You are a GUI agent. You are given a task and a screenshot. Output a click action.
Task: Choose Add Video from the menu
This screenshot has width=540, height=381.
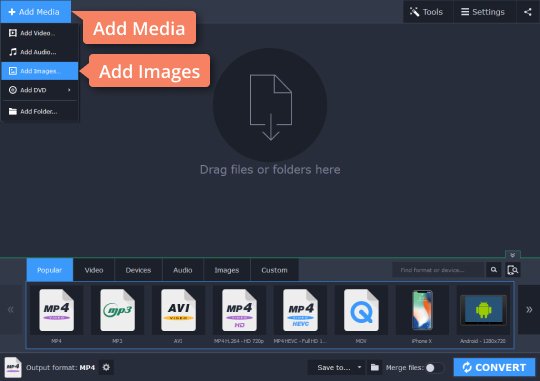pos(40,33)
